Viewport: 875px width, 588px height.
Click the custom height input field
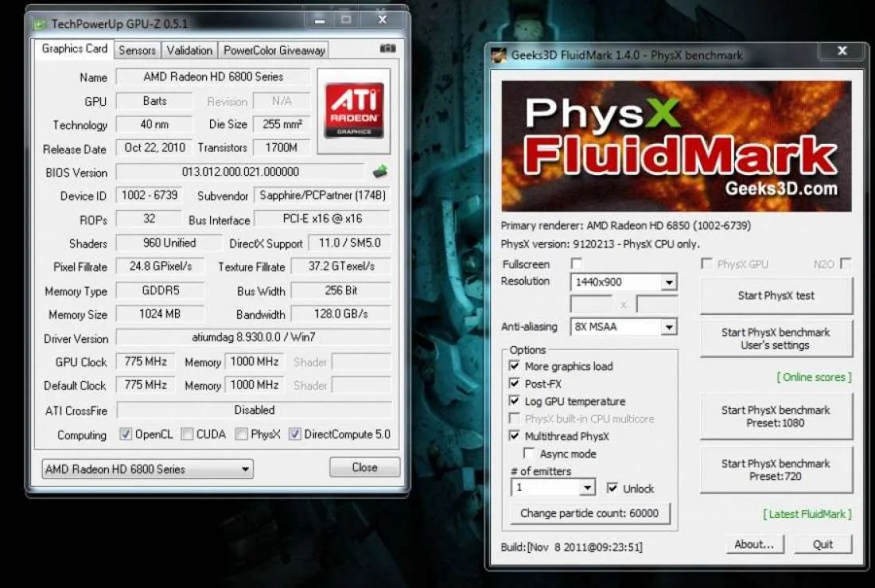pos(657,304)
